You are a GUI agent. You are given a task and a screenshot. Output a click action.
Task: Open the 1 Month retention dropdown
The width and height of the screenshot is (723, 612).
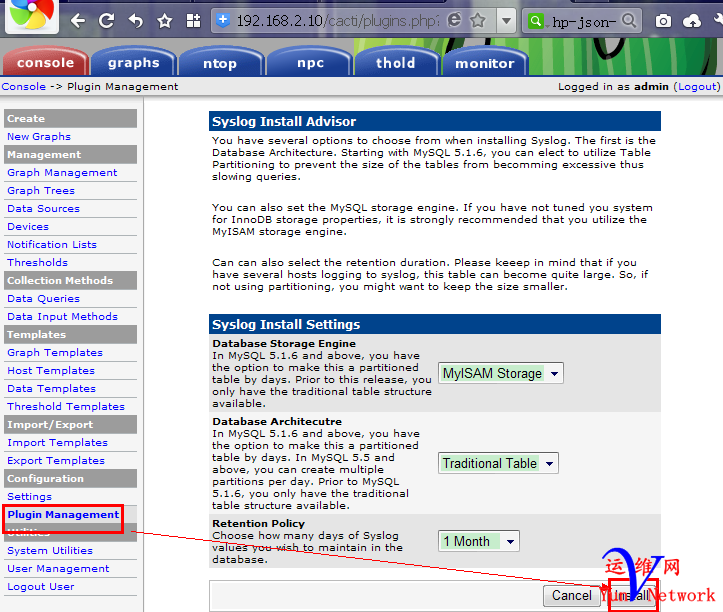(x=479, y=541)
